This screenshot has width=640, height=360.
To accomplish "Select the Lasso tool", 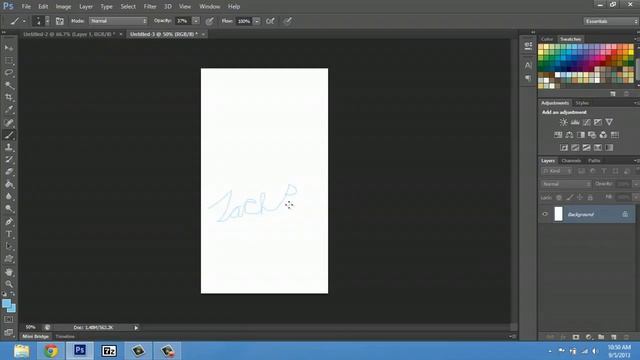I will pos(9,73).
